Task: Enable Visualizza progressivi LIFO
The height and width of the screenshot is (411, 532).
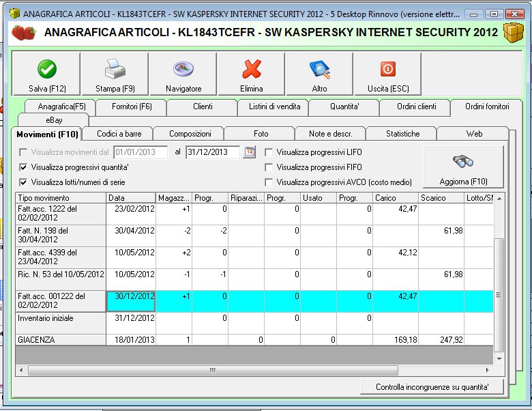Action: [269, 152]
